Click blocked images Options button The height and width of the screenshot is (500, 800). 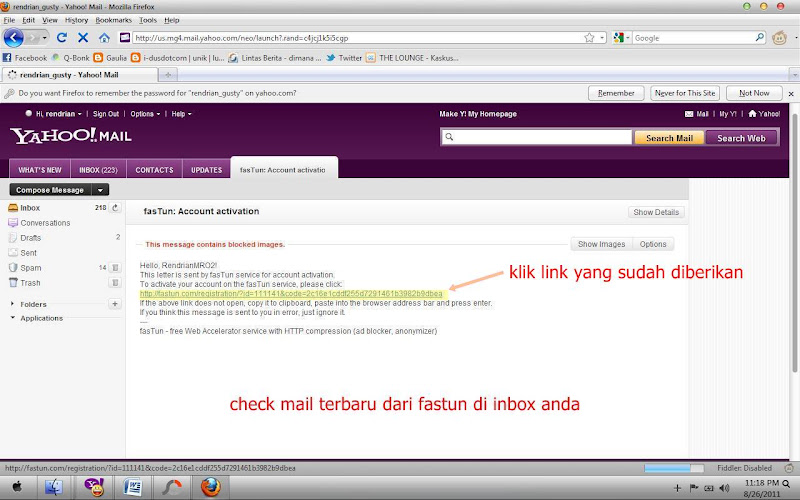pos(653,244)
